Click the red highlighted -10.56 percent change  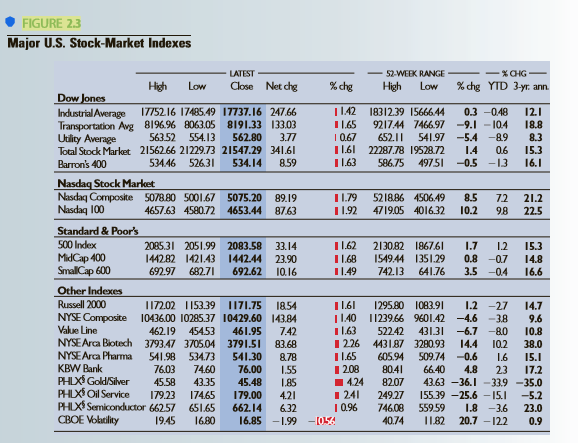[323, 421]
